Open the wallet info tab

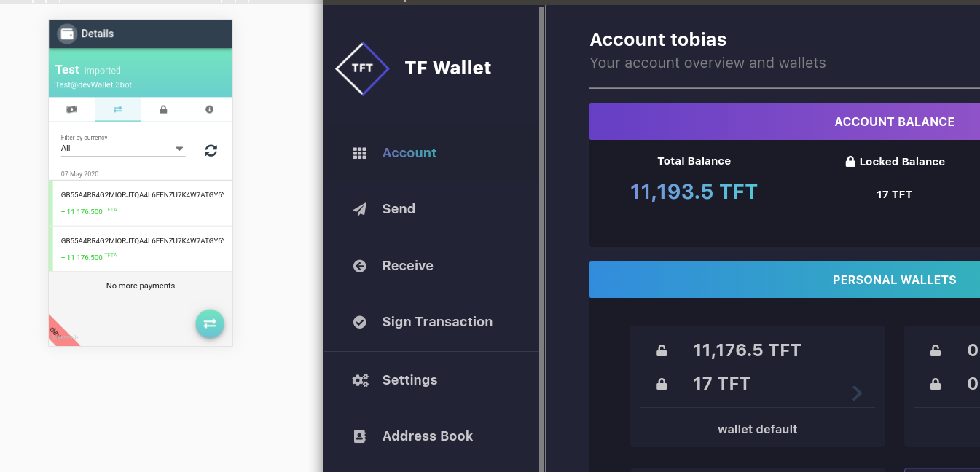[x=210, y=109]
